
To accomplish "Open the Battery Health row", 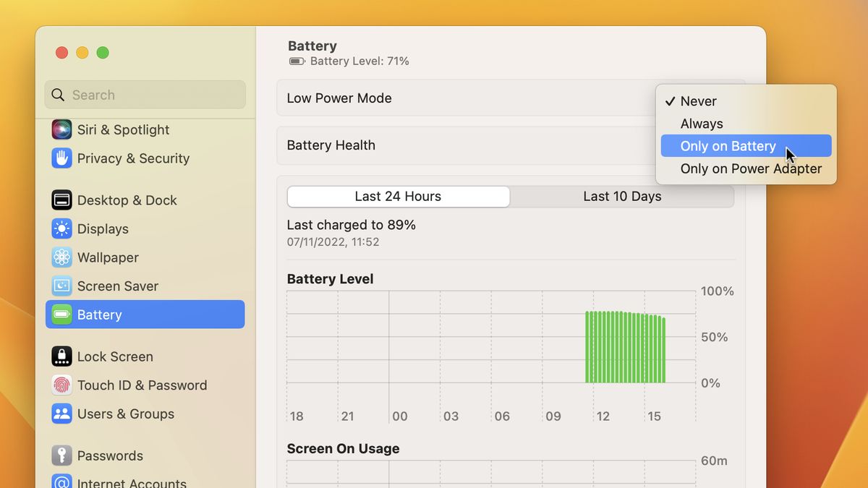I will pos(463,145).
